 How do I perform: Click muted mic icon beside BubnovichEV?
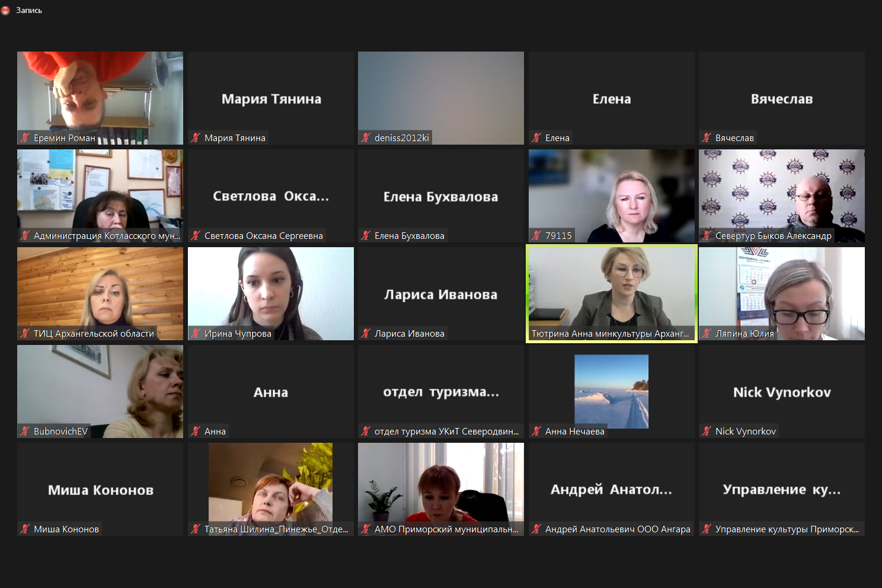25,431
